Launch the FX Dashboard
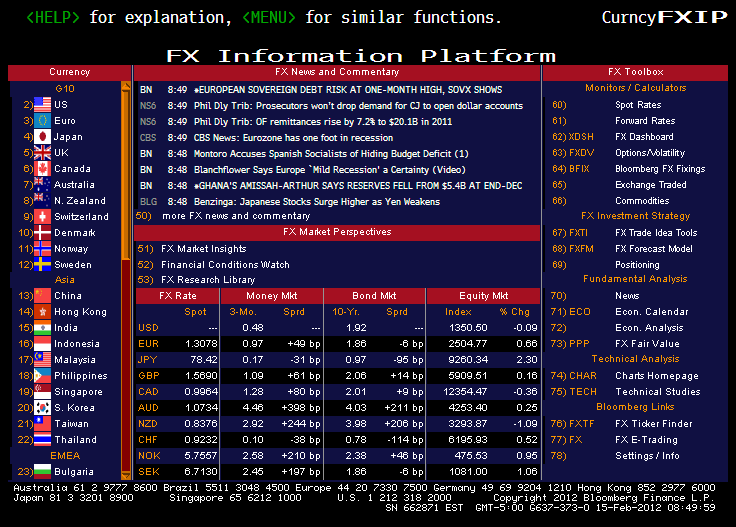 click(643, 137)
